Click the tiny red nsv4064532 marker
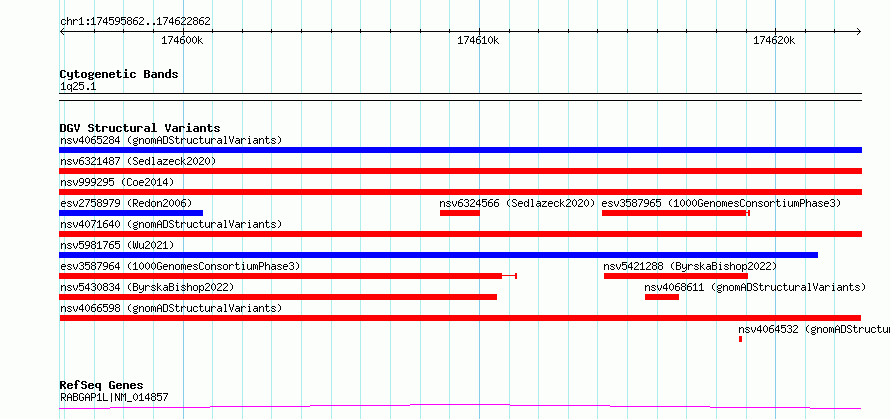This screenshot has height=419, width=890. coord(740,339)
